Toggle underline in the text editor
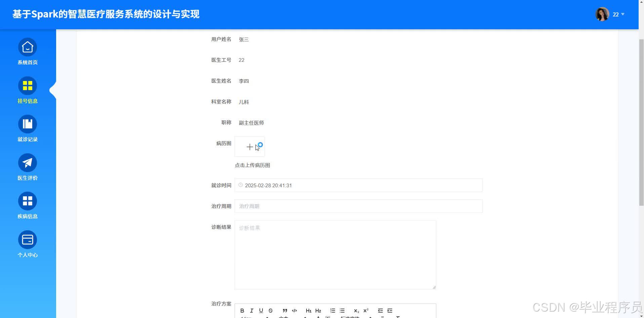Viewport: 644px width, 318px height. tap(261, 310)
